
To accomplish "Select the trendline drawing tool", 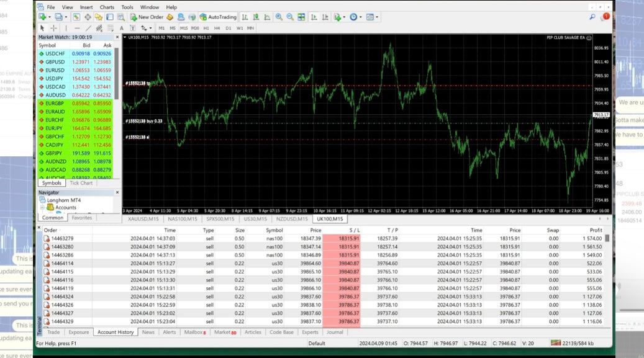I will click(88, 28).
